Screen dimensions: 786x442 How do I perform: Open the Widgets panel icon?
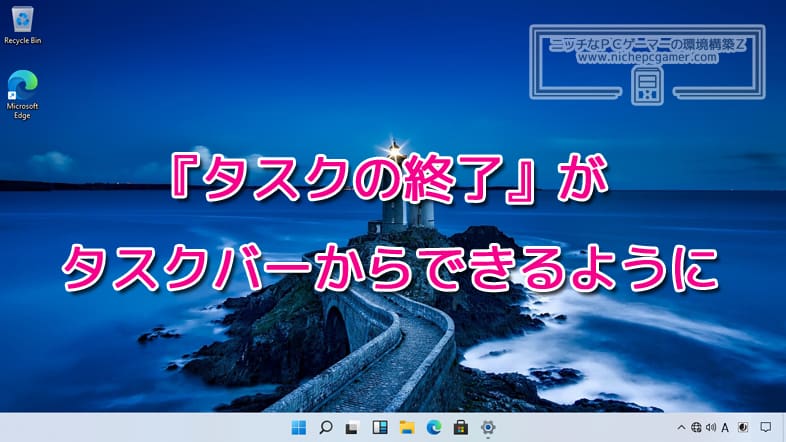point(380,427)
